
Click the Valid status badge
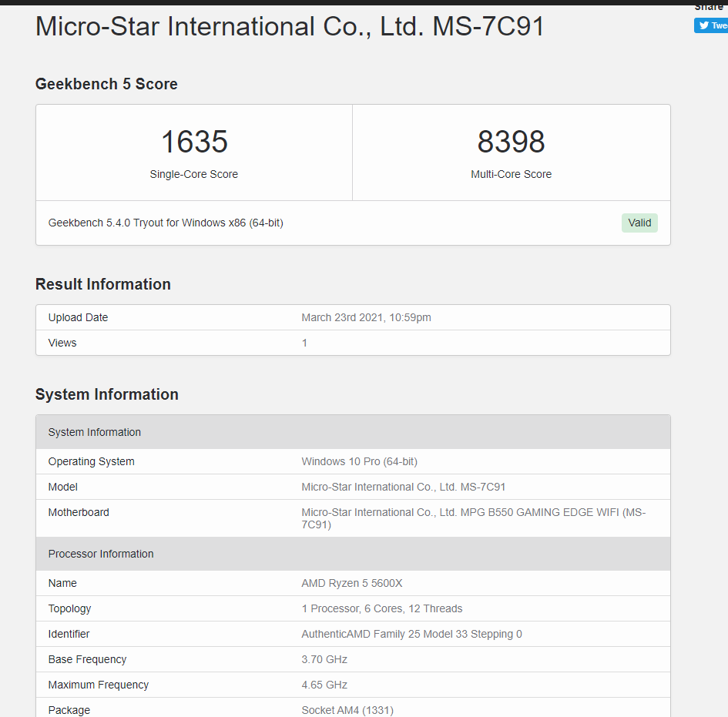(639, 223)
